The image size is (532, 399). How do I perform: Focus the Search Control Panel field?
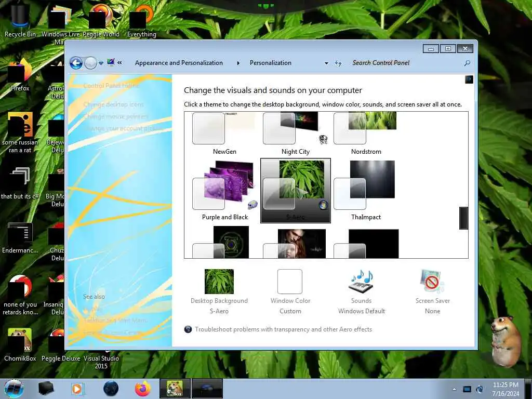click(x=405, y=63)
